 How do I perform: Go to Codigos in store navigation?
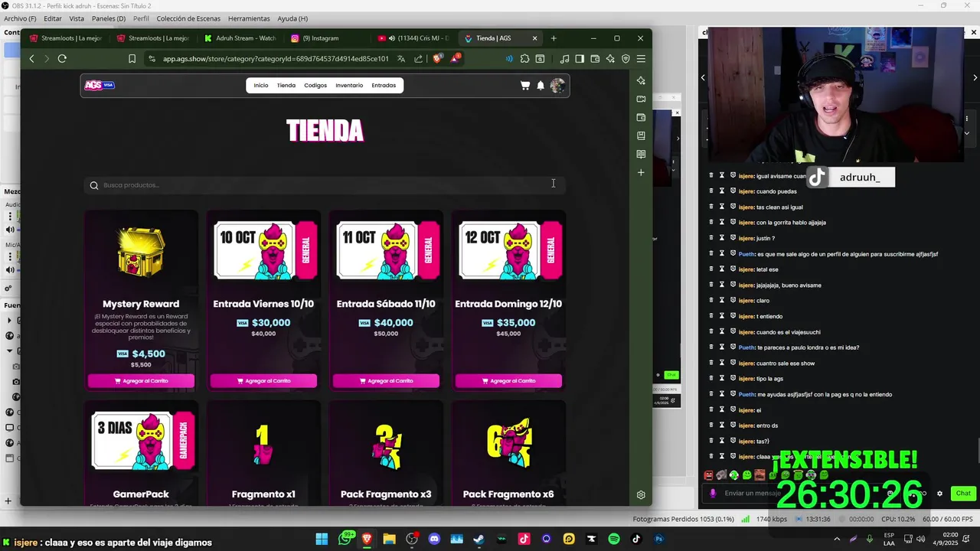click(x=315, y=86)
